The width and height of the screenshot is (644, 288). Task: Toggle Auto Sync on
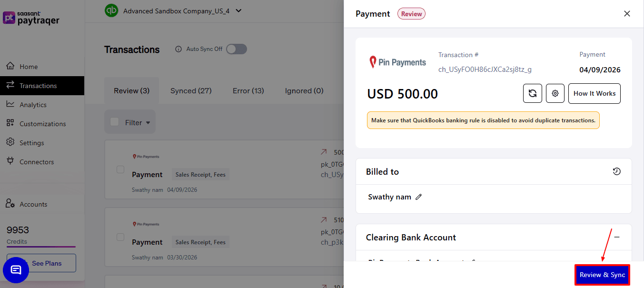(x=236, y=49)
